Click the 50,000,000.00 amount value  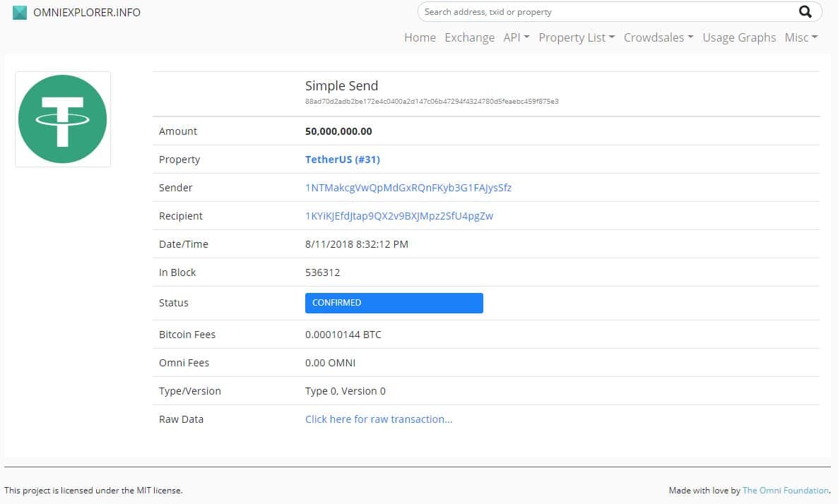coord(338,131)
